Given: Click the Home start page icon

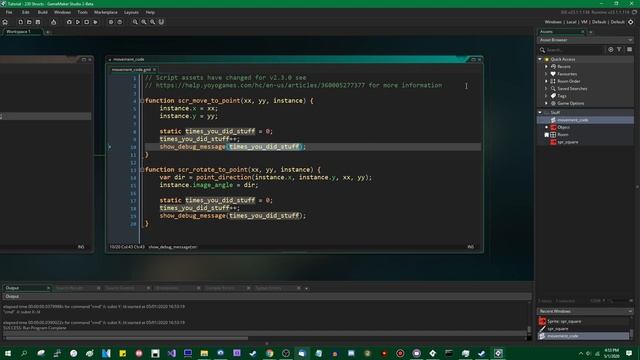Looking at the screenshot, I should pyautogui.click(x=5, y=22).
